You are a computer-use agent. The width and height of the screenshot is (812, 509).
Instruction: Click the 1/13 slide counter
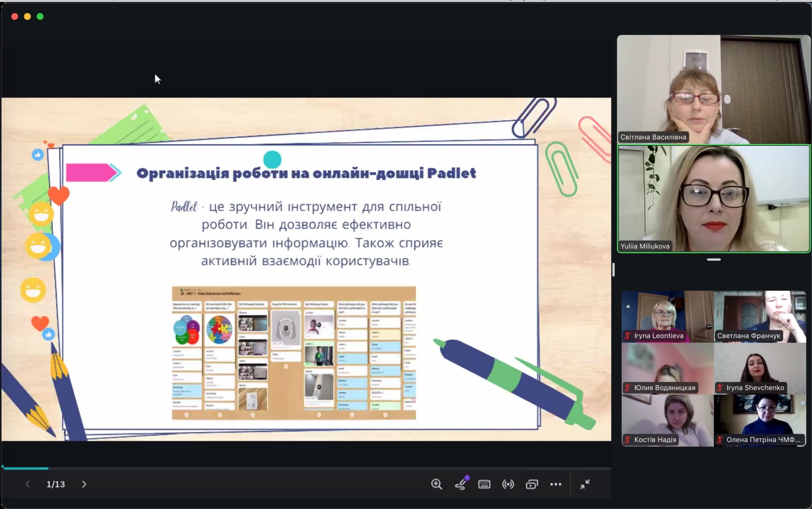(x=56, y=484)
